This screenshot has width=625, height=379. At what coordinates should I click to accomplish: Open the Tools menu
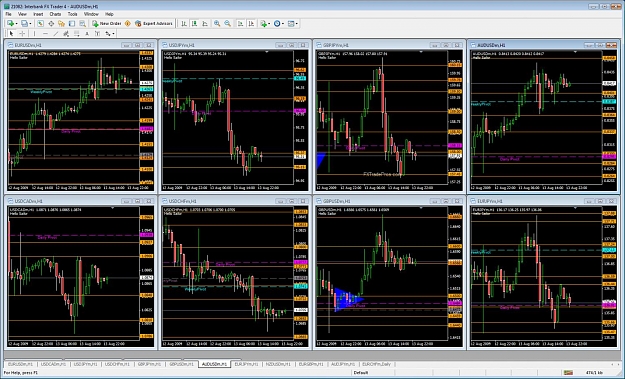point(73,14)
